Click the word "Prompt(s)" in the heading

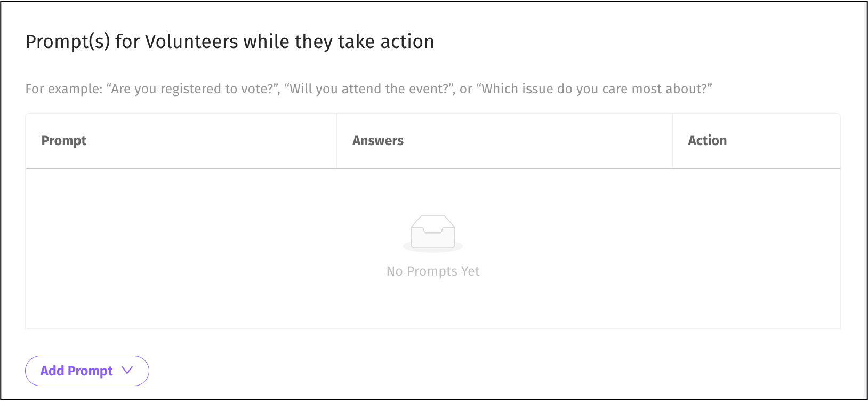[x=68, y=42]
